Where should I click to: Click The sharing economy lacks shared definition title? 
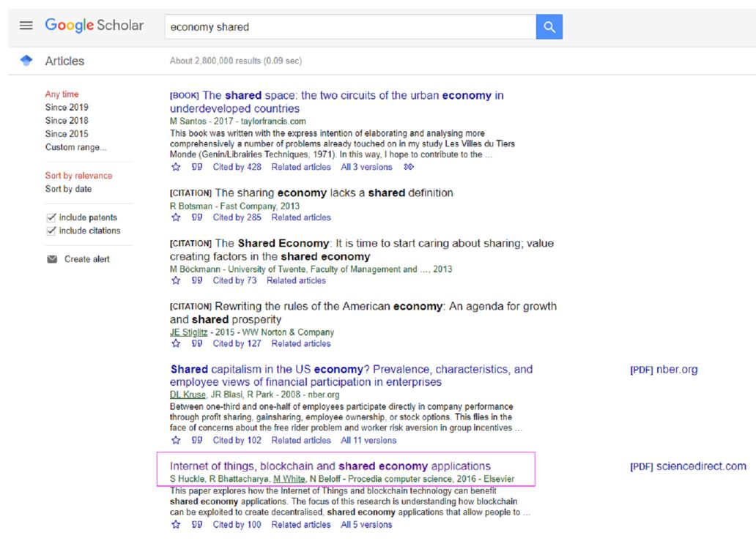pyautogui.click(x=311, y=193)
